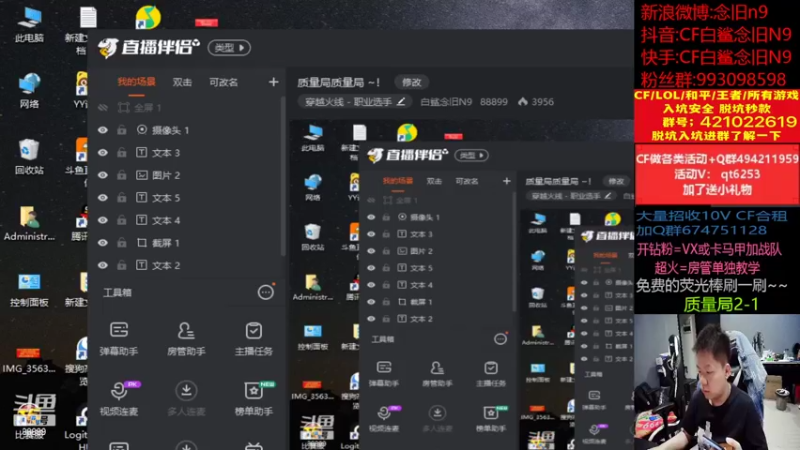This screenshot has width=800, height=450.
Task: Select the 此电脑 desktop icon
Action: coord(29,24)
